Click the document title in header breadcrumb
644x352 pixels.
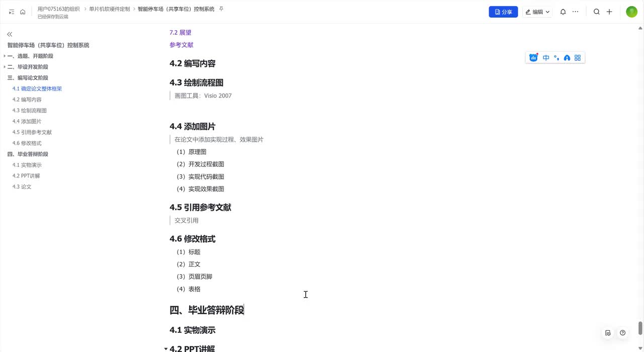tap(176, 9)
